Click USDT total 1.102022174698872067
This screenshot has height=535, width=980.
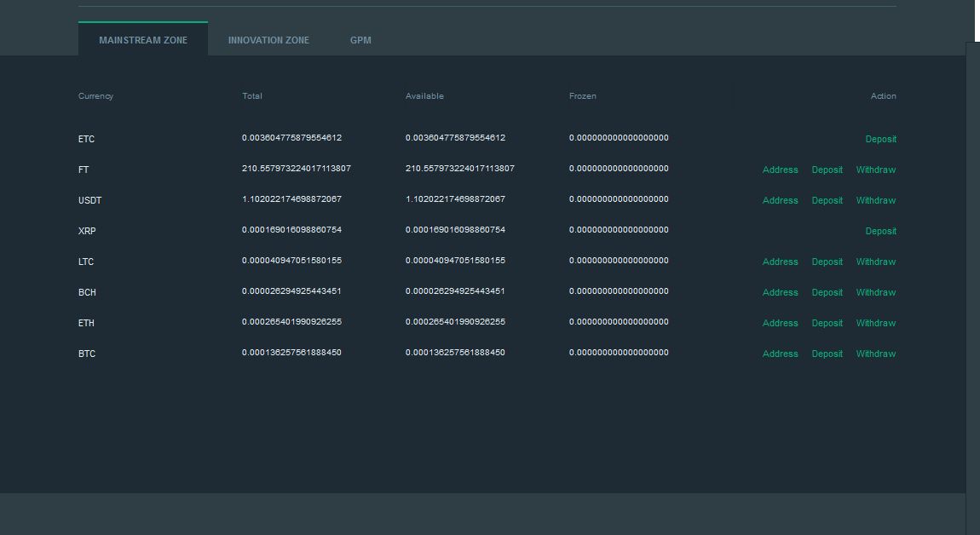click(x=292, y=198)
